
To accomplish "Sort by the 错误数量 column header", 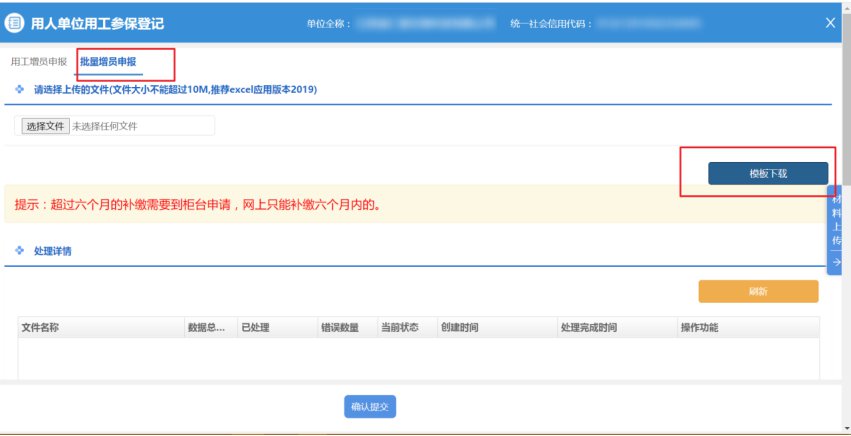I will (x=340, y=327).
